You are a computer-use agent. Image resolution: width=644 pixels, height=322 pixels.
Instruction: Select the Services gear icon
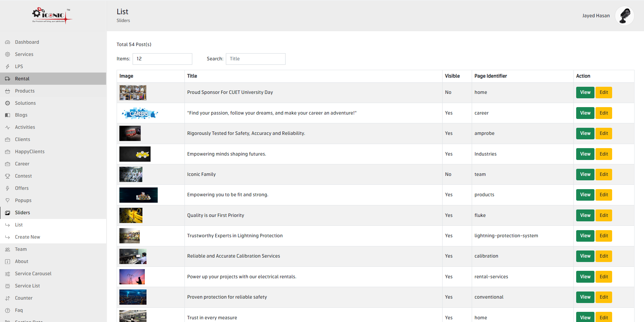point(7,54)
